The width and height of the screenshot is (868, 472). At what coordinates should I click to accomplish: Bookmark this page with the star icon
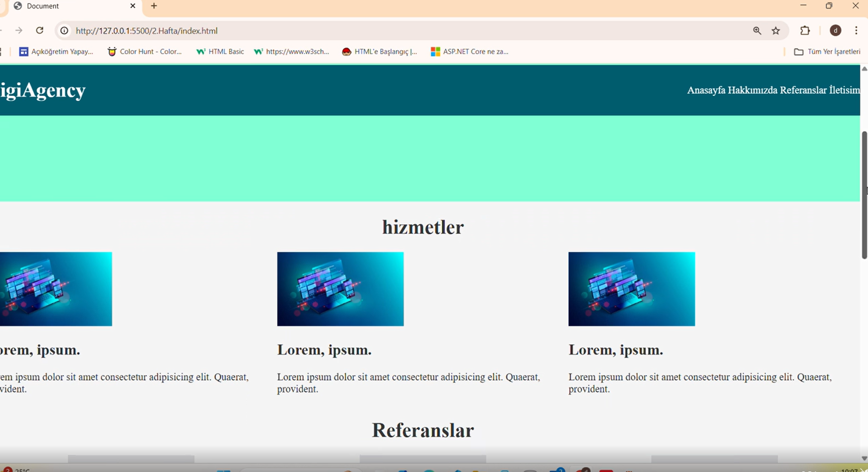coord(776,31)
